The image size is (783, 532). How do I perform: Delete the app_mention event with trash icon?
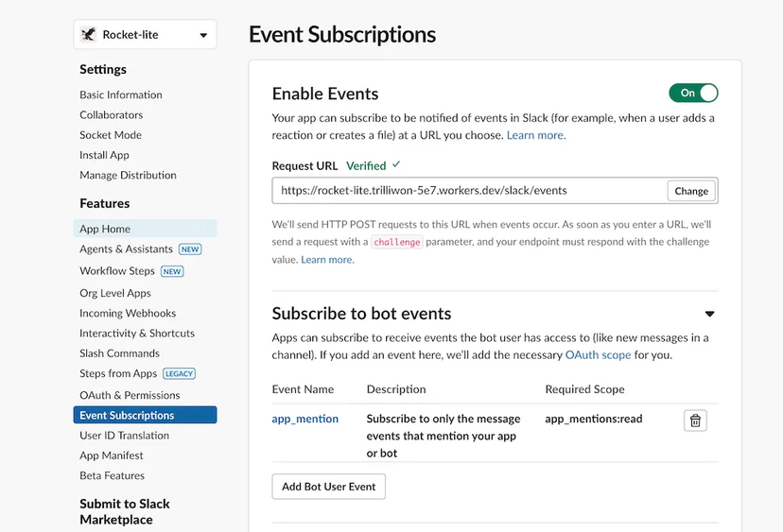coord(695,420)
